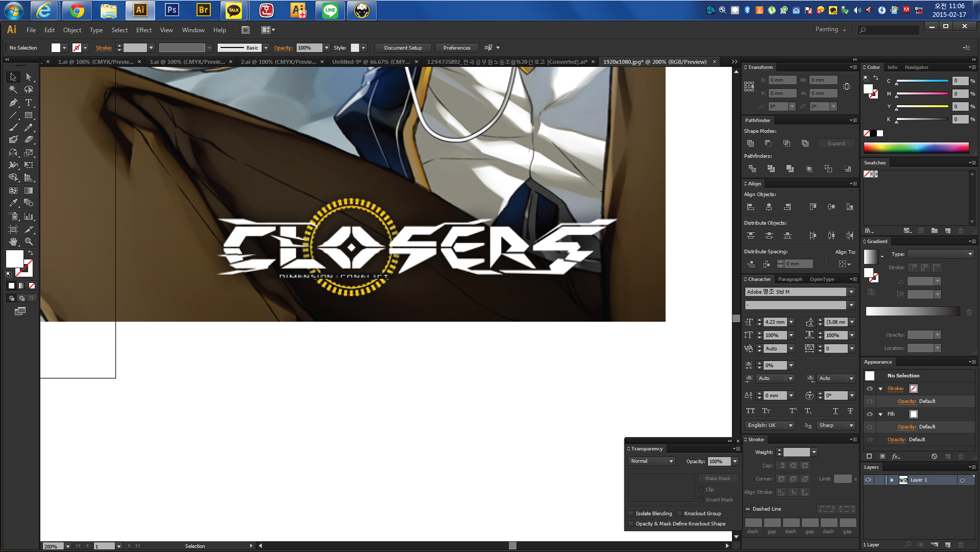Switch to the Paragraph panel tab
The image size is (980, 552).
(x=790, y=279)
